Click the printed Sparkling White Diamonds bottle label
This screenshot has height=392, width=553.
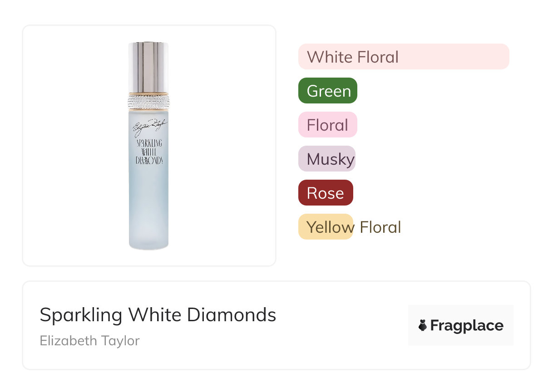[x=149, y=151]
